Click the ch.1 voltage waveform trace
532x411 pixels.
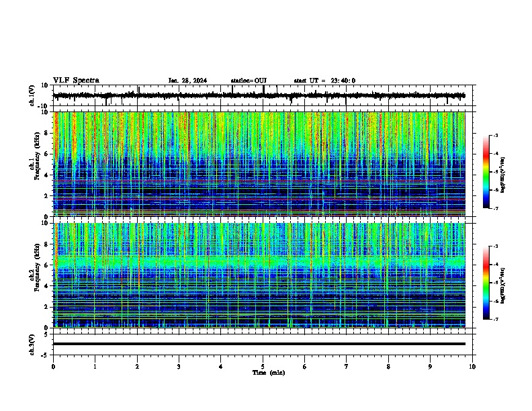(259, 95)
